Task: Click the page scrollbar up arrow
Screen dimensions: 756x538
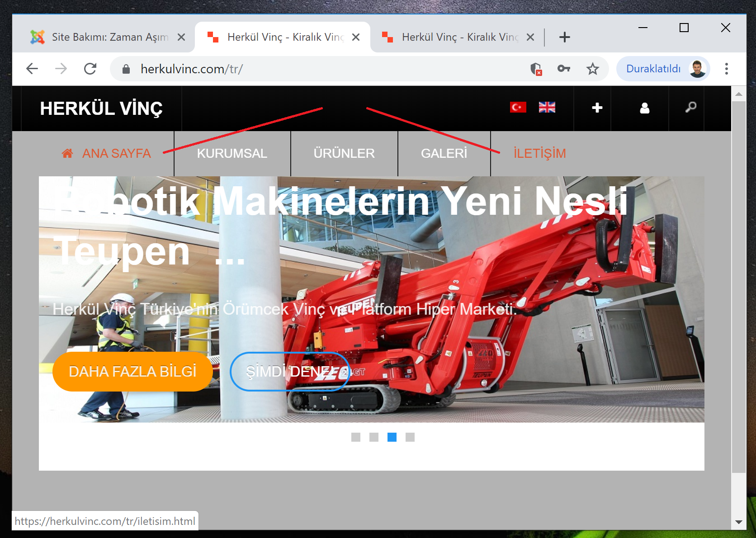Action: (739, 94)
